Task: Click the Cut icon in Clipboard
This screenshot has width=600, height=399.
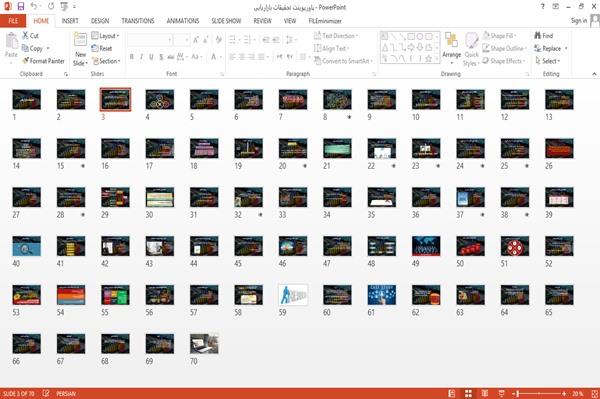Action: (x=25, y=36)
